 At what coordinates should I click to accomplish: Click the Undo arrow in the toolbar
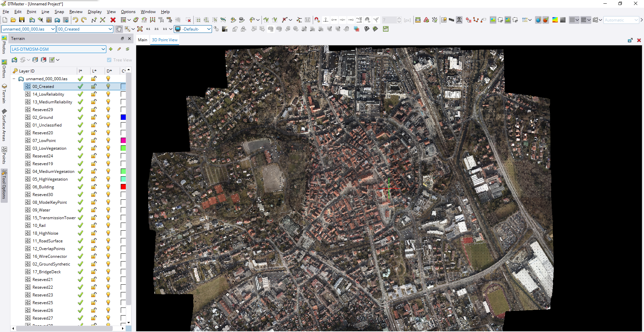point(75,20)
